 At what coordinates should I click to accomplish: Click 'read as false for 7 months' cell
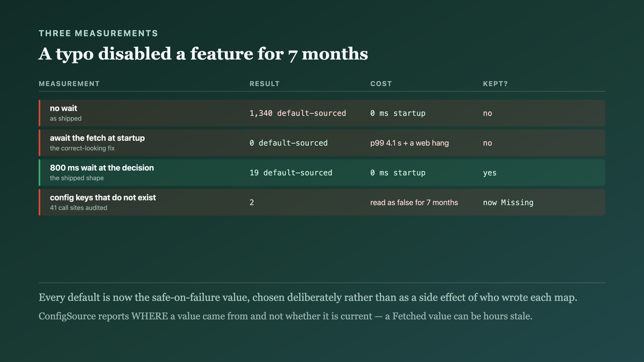(414, 203)
